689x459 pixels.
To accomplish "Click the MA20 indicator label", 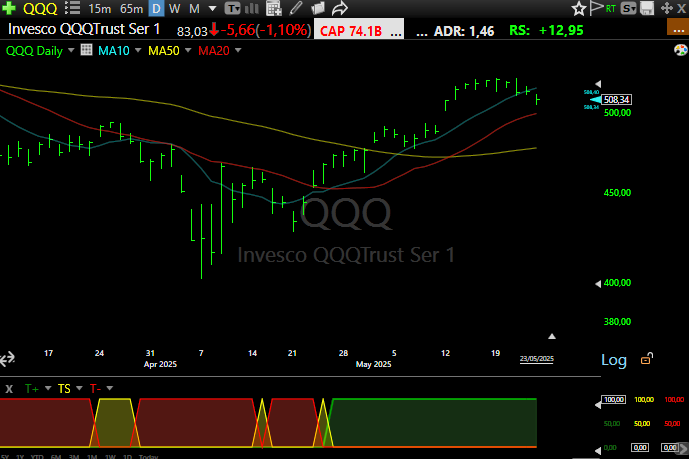I will click(214, 51).
